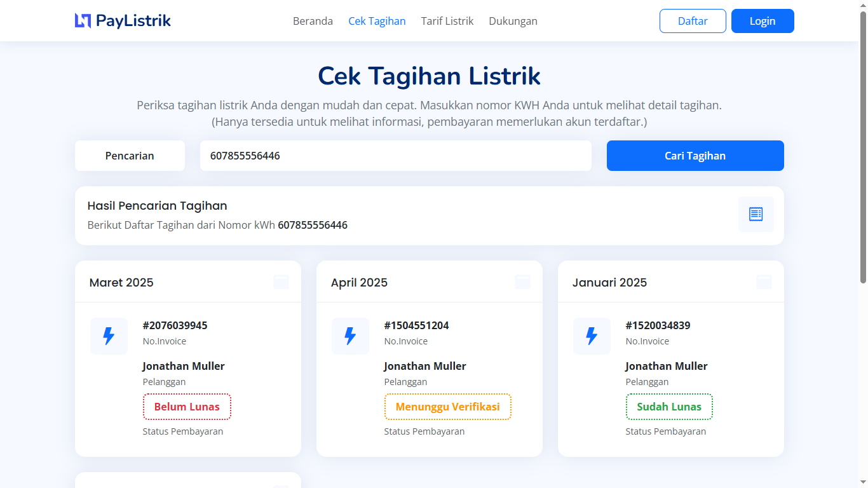The height and width of the screenshot is (488, 868).
Task: Open Dukungan support page
Action: tap(513, 21)
